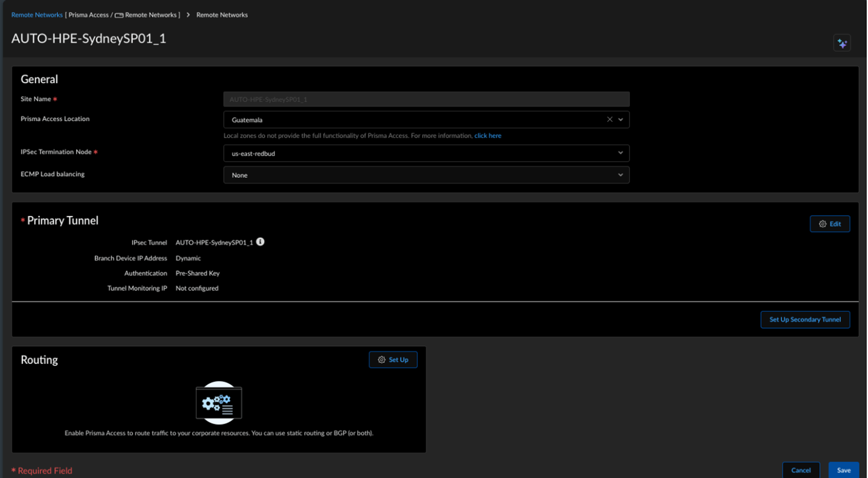Click the 'Enable Prisma Access to route traffic' description
The width and height of the screenshot is (868, 478).
point(219,433)
